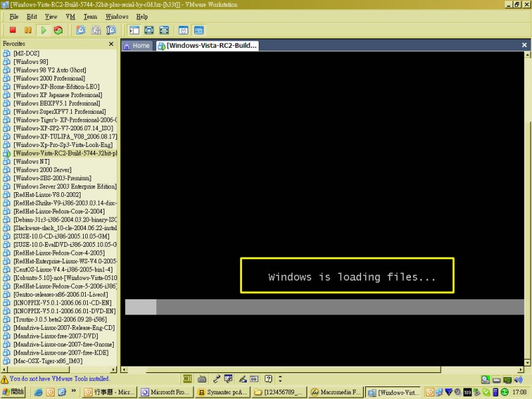532x399 pixels.
Task: Click the language bar microphone icon
Action: 217,378
